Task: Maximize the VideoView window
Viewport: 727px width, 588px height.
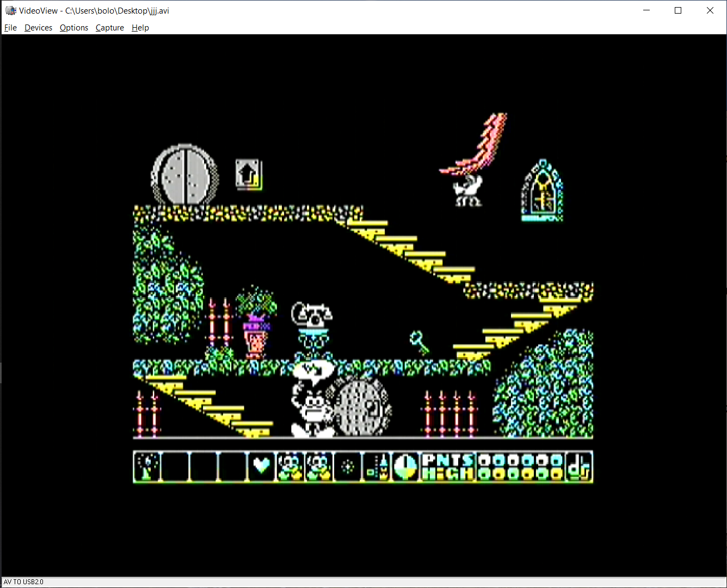Action: pyautogui.click(x=678, y=10)
